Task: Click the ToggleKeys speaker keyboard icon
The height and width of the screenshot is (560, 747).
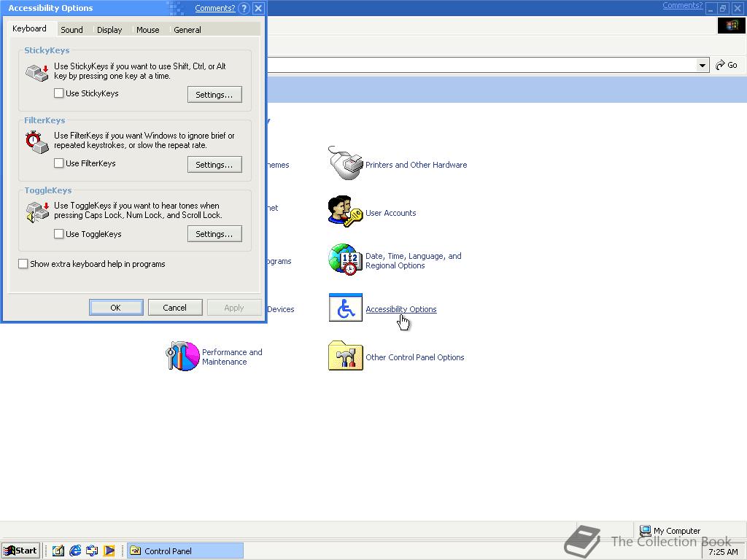Action: point(37,212)
